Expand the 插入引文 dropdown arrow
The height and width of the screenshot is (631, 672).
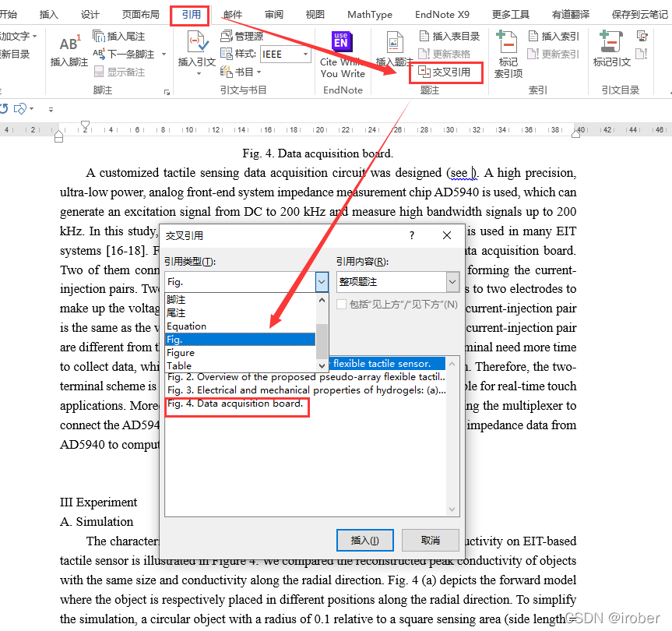(x=199, y=74)
